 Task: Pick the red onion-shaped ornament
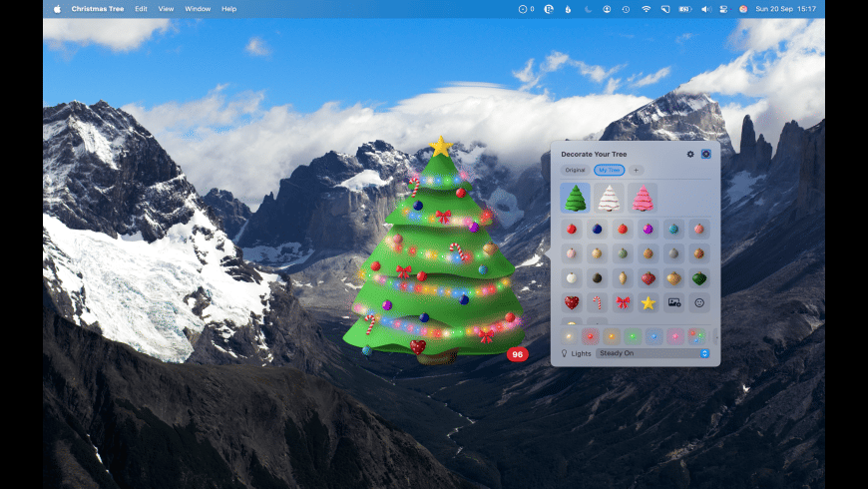point(648,278)
